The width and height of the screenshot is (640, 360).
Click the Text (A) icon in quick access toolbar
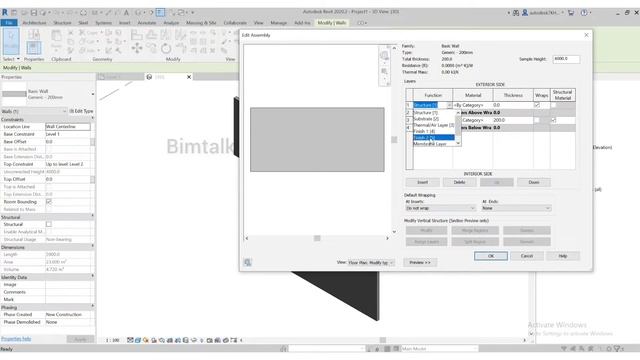pos(126,13)
